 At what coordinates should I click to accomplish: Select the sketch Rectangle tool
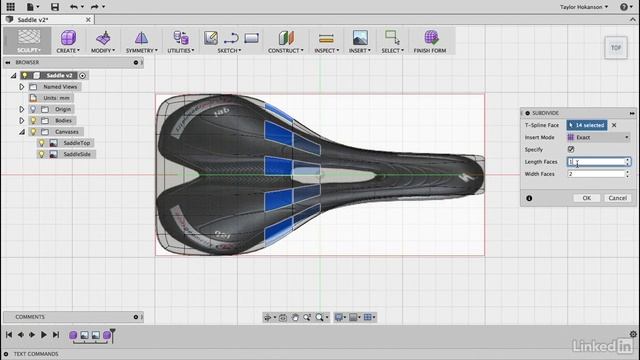click(251, 38)
